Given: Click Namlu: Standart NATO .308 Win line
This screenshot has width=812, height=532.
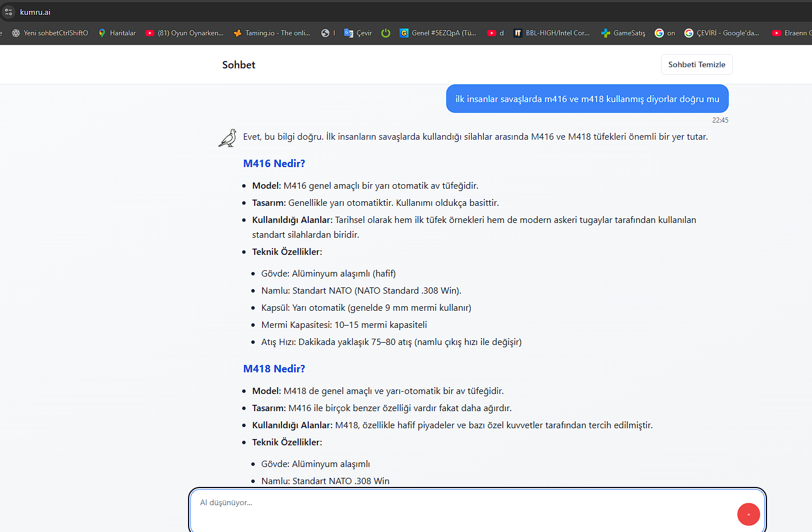Looking at the screenshot, I should (325, 481).
